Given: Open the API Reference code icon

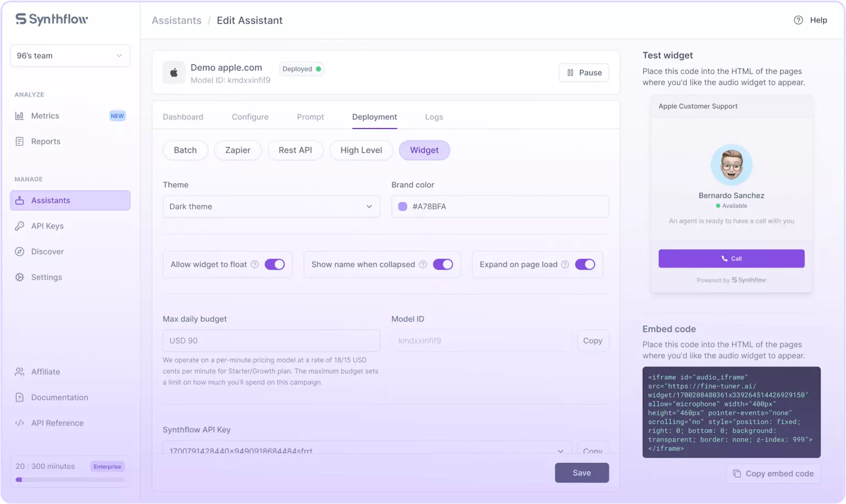Looking at the screenshot, I should (x=19, y=422).
